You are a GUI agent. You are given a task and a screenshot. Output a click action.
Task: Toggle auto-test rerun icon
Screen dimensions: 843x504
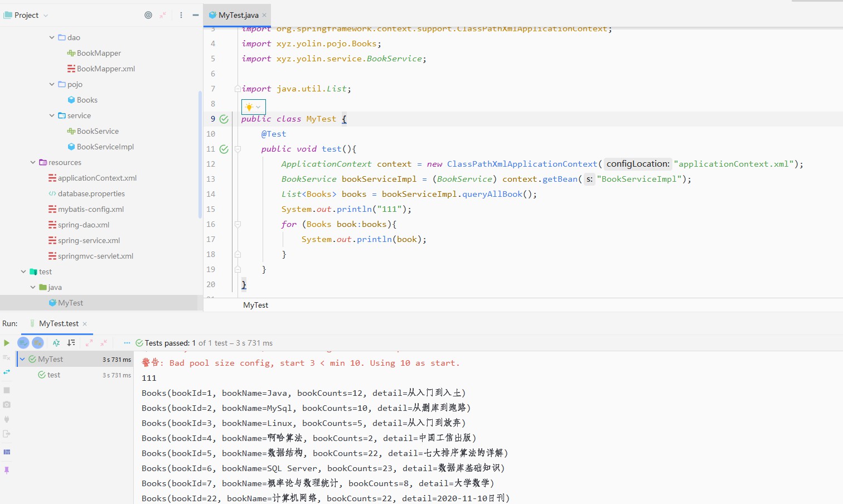(7, 372)
